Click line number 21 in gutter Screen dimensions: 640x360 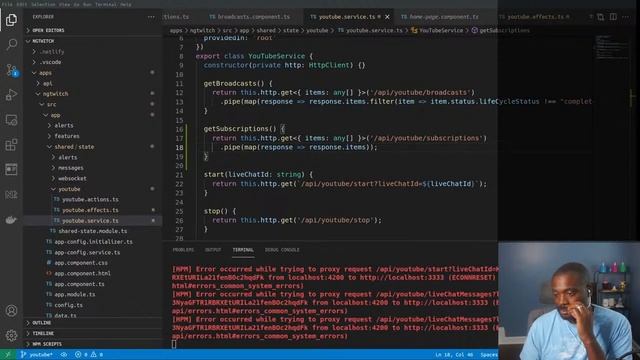(x=179, y=174)
